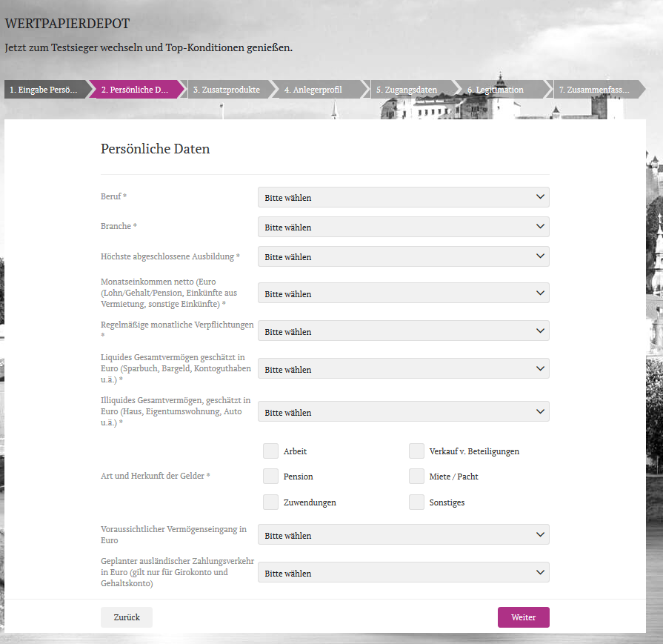Screen dimensions: 663x644
Task: Check the Arbeit checkbox
Action: [x=270, y=451]
